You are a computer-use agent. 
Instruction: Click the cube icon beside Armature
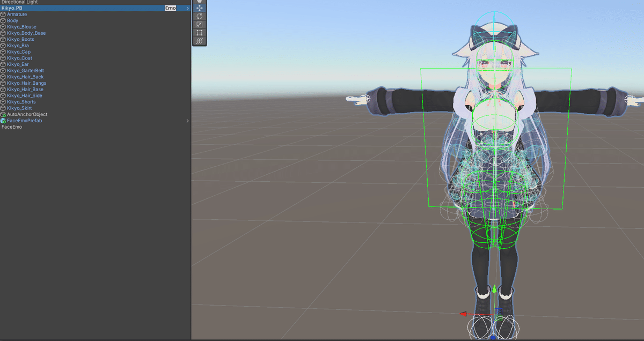[x=3, y=14]
